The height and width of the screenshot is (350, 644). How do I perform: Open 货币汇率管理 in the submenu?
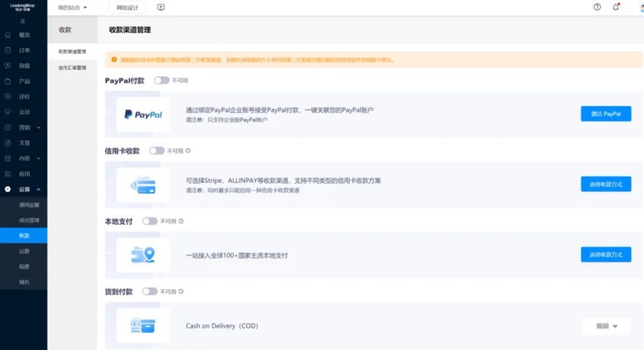(72, 67)
